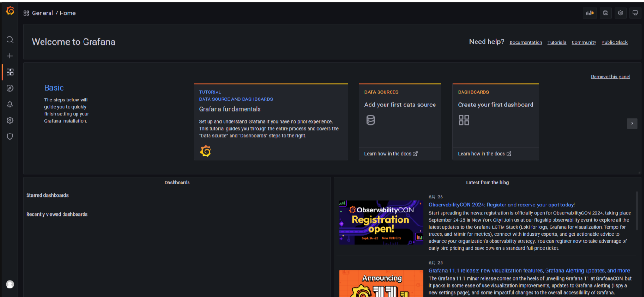Click the blog panel vertical scrollbar
The width and height of the screenshot is (644, 297).
tap(637, 210)
